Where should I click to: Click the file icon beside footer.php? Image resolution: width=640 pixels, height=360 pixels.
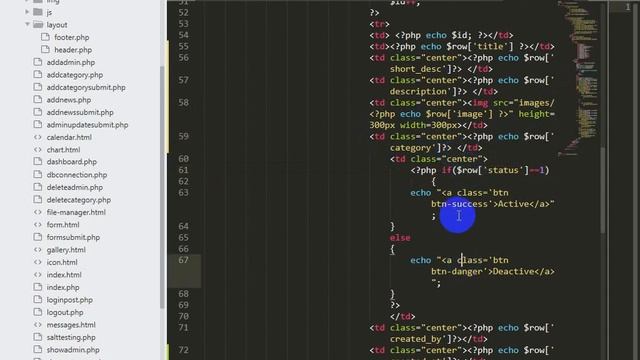point(45,37)
